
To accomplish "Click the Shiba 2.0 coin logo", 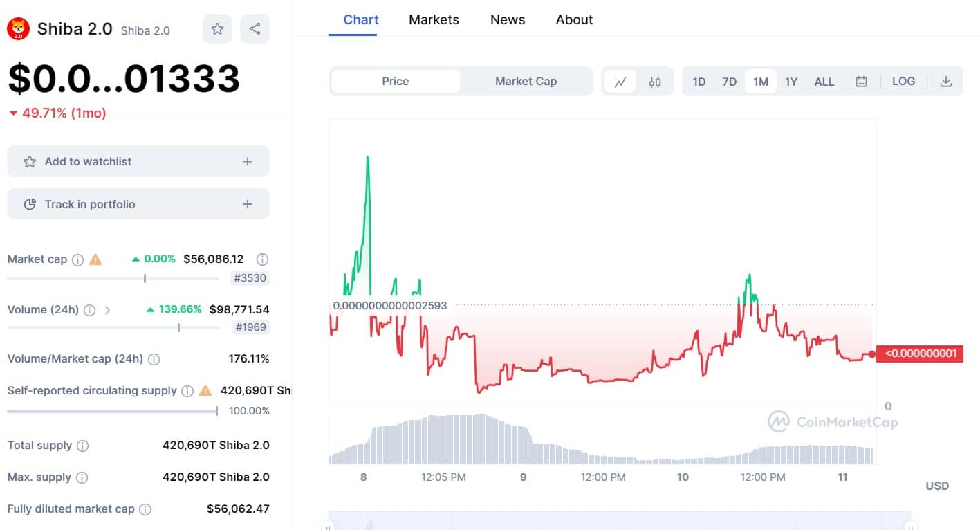I will click(18, 28).
